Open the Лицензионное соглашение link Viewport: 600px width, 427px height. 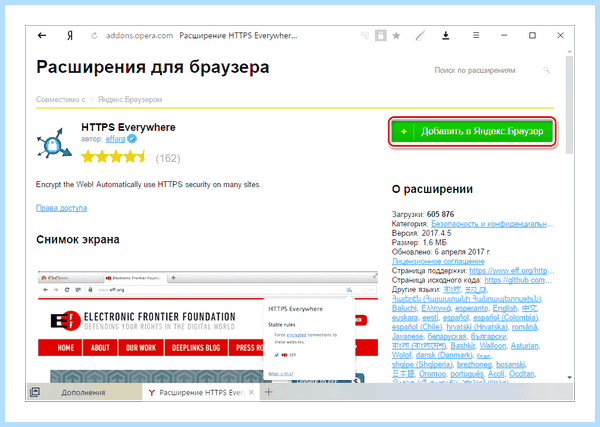point(438,261)
